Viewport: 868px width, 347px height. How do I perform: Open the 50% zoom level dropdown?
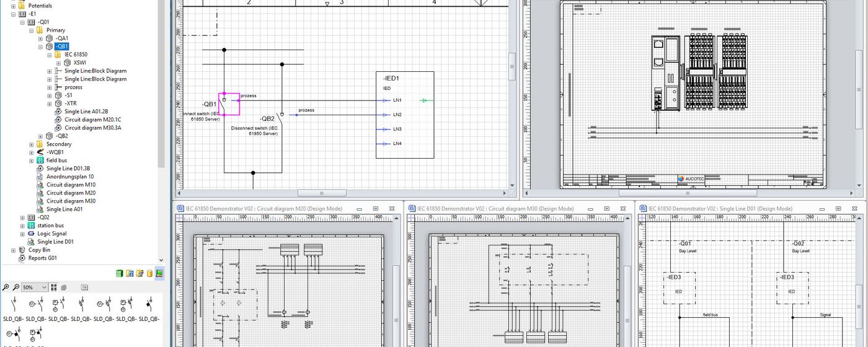43,288
